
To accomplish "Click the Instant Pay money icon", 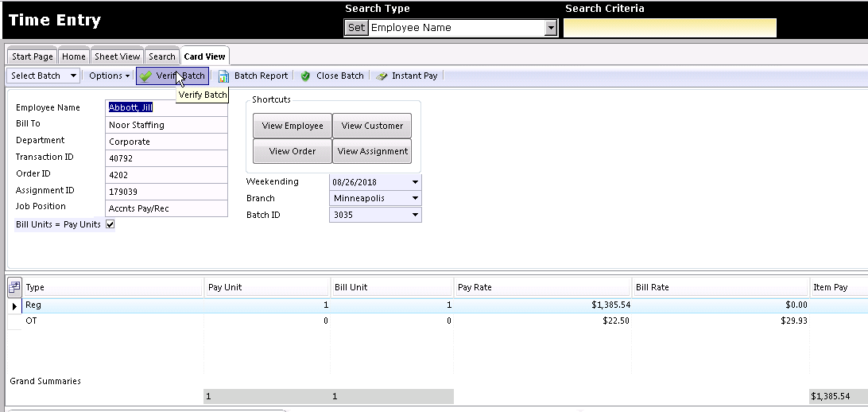I will point(382,76).
